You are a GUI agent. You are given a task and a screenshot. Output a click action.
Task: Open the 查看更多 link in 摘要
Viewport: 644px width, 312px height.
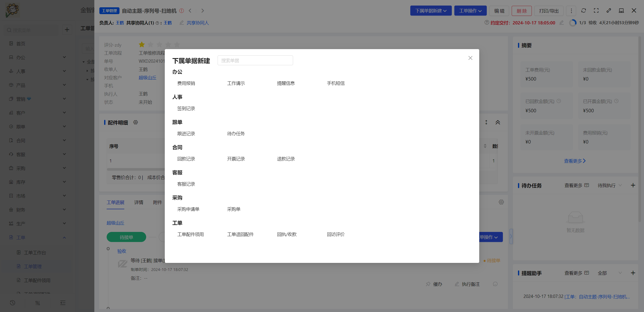[x=575, y=161]
